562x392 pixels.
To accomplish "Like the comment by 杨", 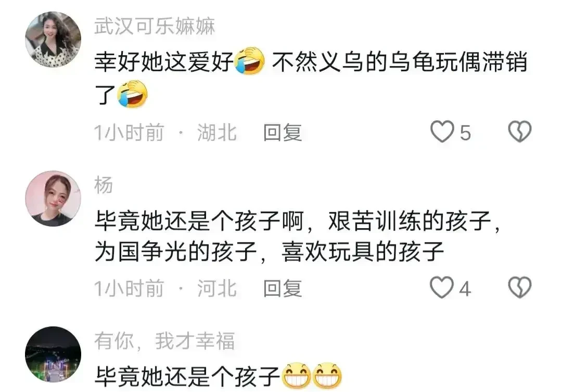I will (442, 288).
